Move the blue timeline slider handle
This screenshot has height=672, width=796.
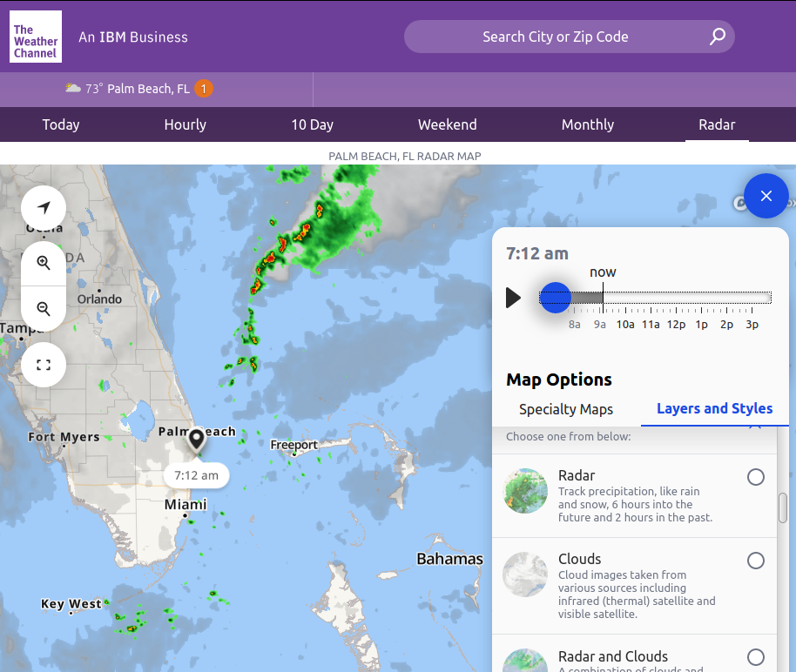556,298
